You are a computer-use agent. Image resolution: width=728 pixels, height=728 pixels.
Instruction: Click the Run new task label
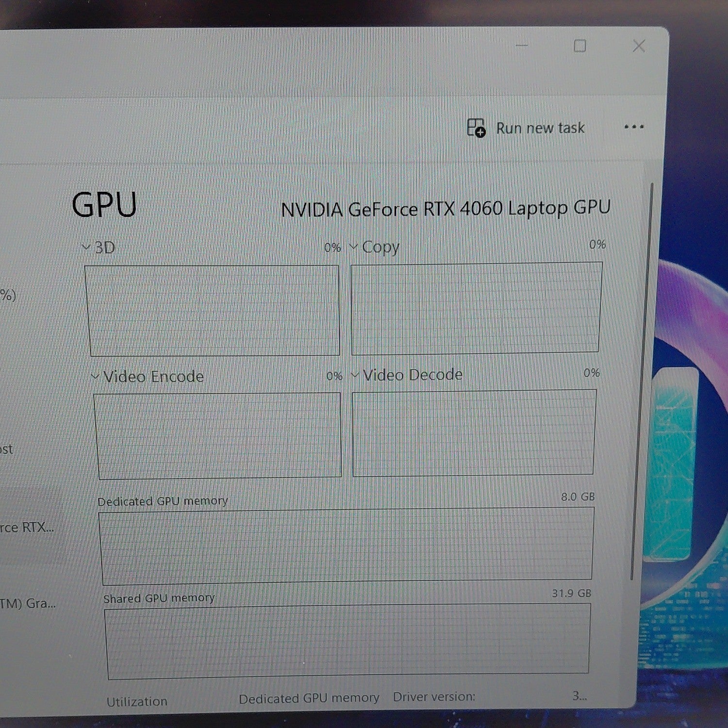(540, 128)
